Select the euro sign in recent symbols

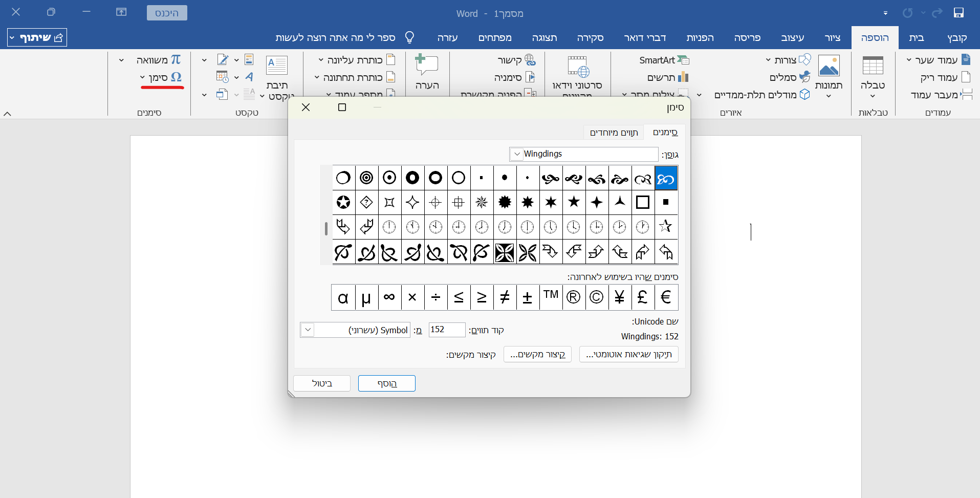(666, 297)
